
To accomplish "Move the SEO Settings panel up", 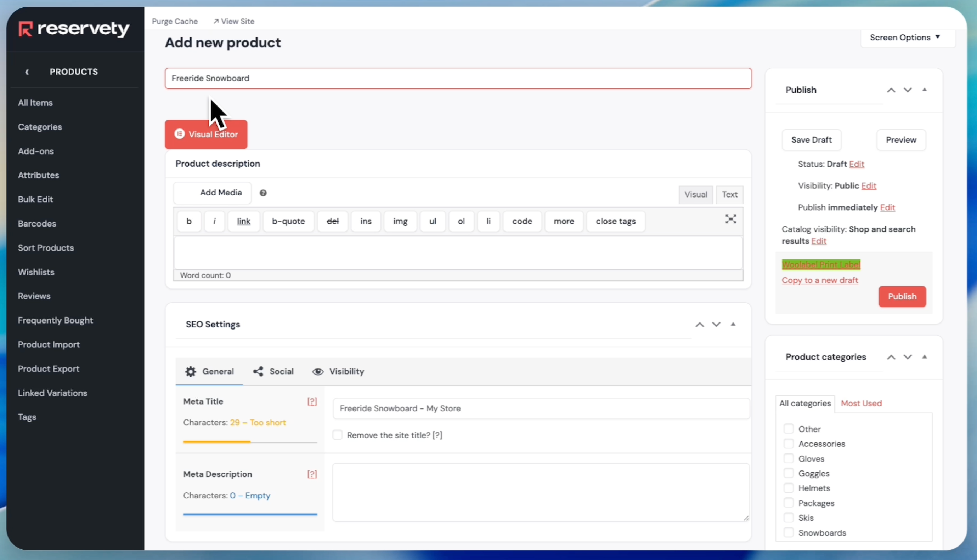I will click(700, 325).
